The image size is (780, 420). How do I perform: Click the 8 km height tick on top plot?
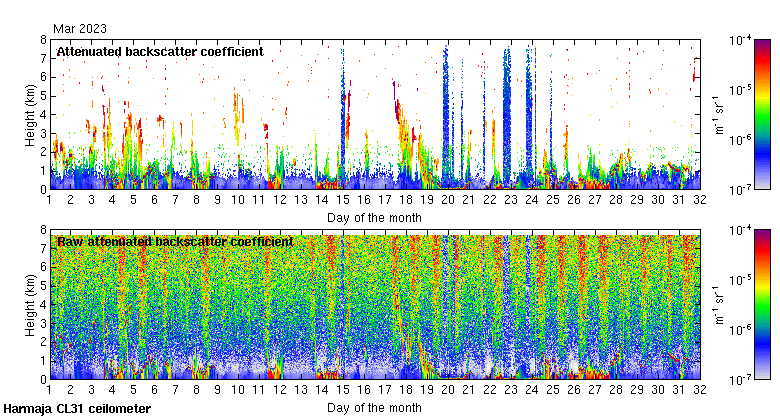(43, 40)
